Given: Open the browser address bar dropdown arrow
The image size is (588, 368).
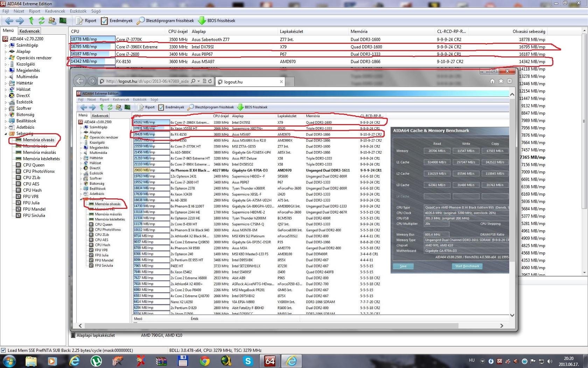Looking at the screenshot, I should 198,81.
